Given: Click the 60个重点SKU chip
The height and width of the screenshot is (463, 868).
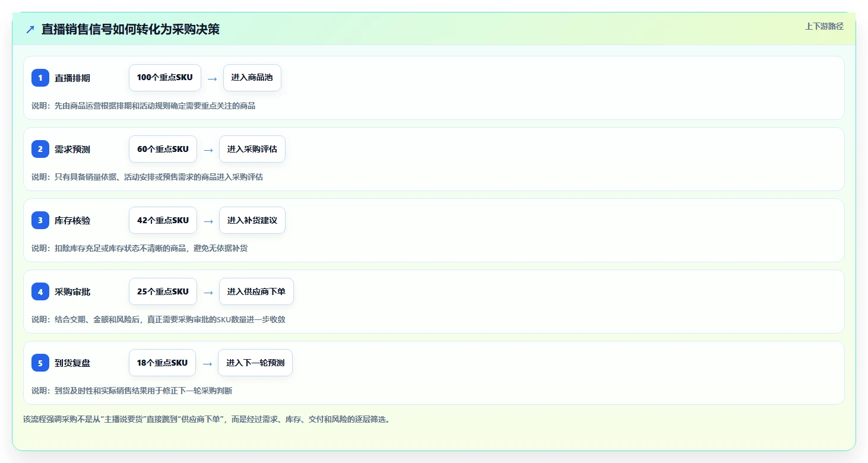Looking at the screenshot, I should [163, 149].
